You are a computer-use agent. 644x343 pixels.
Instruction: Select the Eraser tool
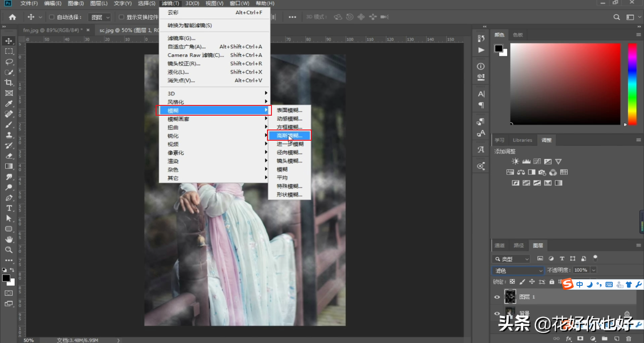[x=8, y=156]
